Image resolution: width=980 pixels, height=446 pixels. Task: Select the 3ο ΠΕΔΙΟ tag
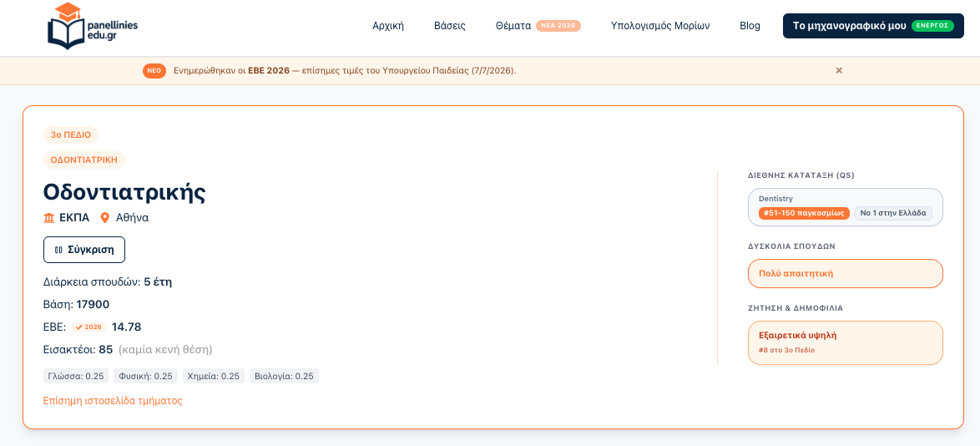(71, 134)
